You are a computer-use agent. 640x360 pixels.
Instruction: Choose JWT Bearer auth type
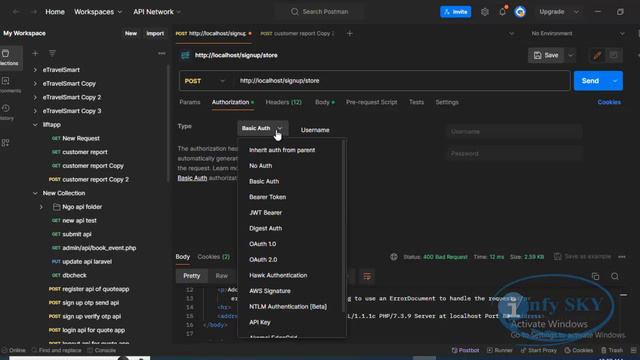coord(265,213)
